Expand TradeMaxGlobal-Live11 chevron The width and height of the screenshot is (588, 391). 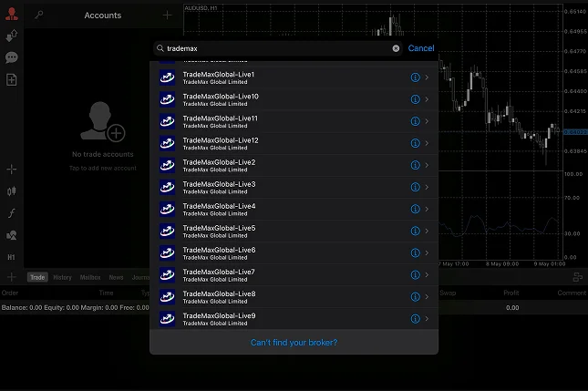(427, 121)
